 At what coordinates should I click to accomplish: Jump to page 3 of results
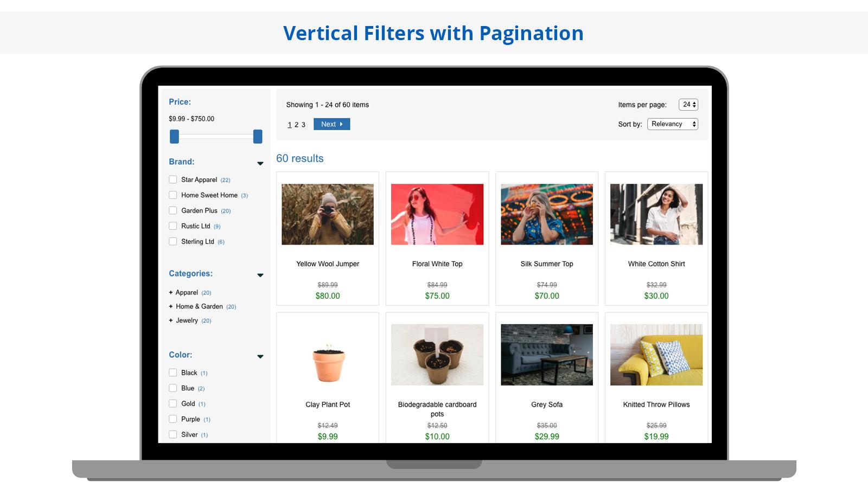click(303, 124)
